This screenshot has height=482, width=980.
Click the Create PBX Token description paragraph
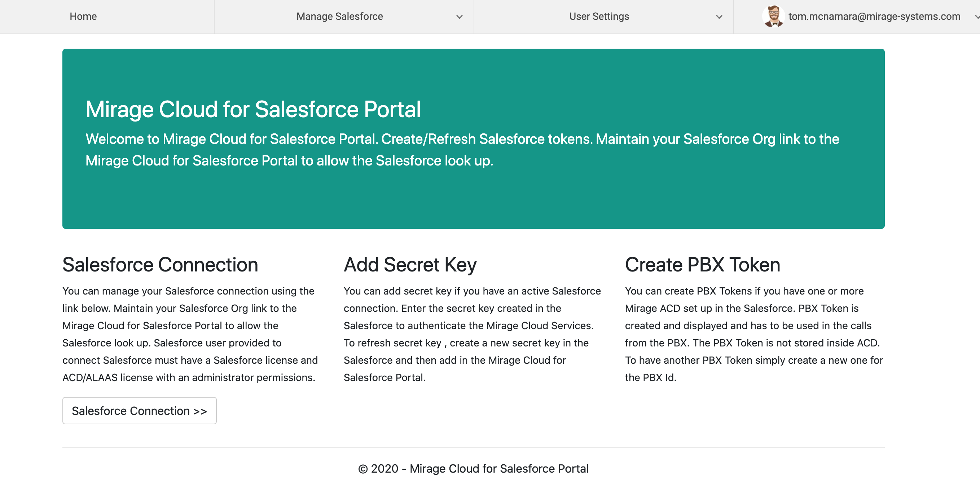pos(753,334)
